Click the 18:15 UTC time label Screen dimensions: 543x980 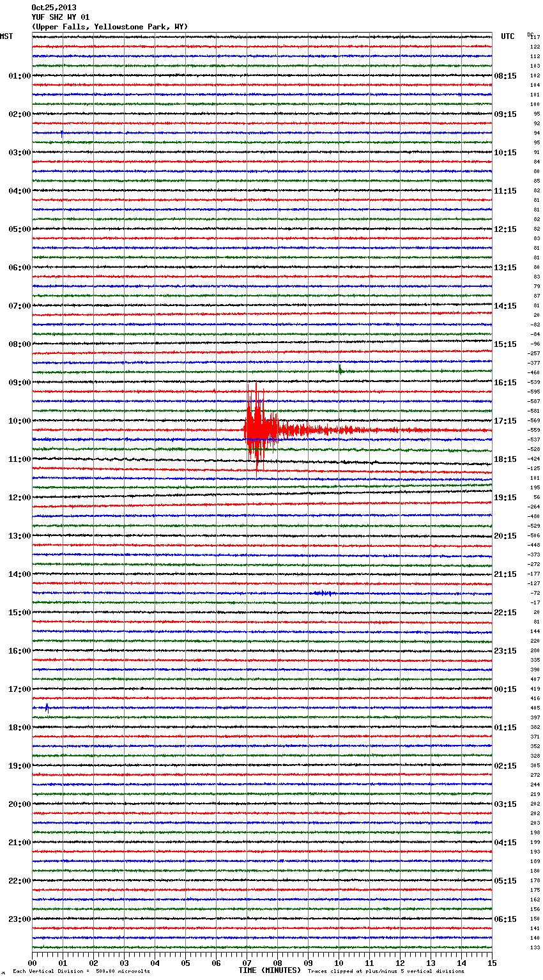505,459
